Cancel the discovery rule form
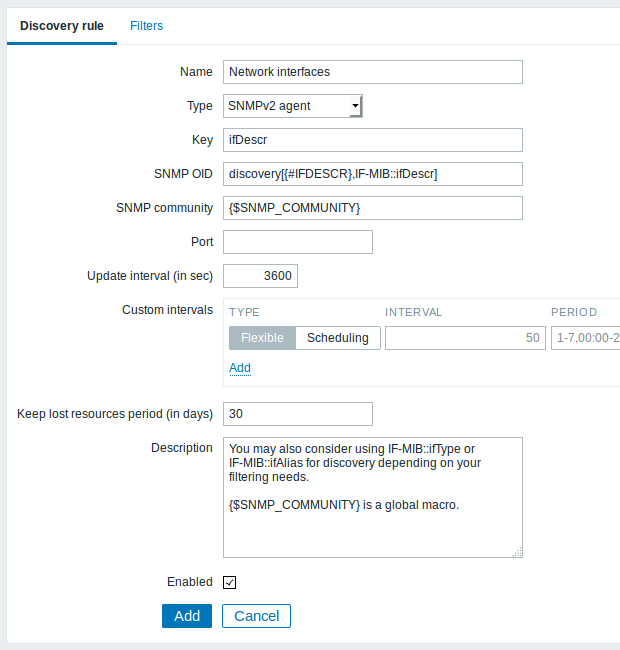Image resolution: width=620 pixels, height=650 pixels. coord(256,616)
